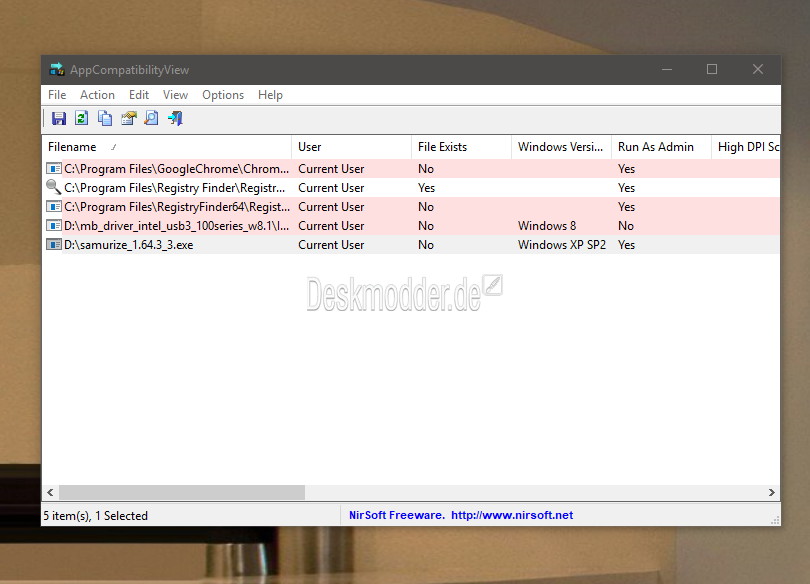Click the horizontal scrollbar thumb
This screenshot has width=810, height=584.
(182, 493)
